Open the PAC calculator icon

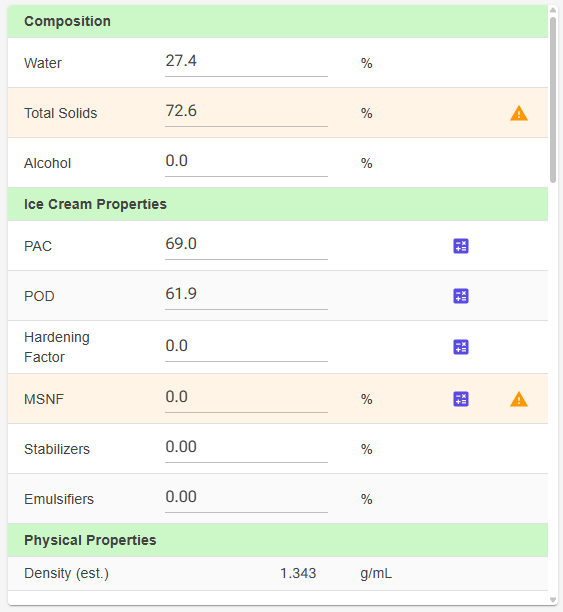[461, 246]
